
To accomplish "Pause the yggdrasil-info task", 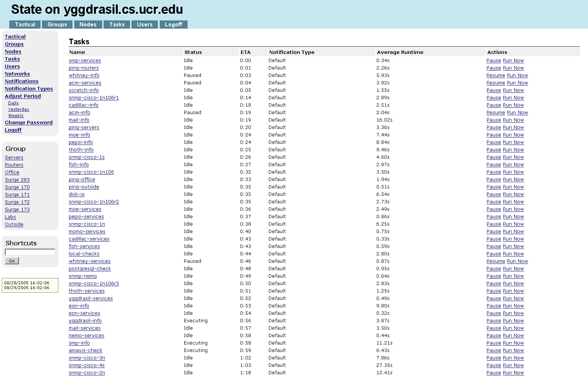I will click(494, 321).
